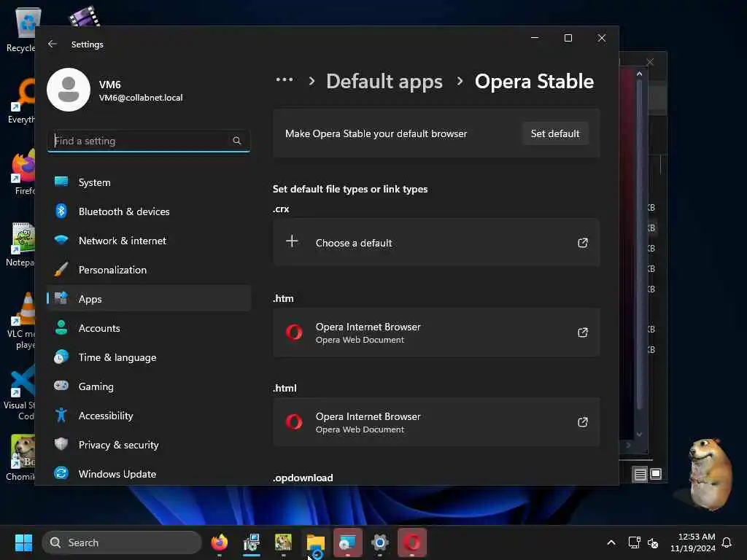The height and width of the screenshot is (560, 747).
Task: Go to Default apps breadcrumb
Action: [384, 82]
